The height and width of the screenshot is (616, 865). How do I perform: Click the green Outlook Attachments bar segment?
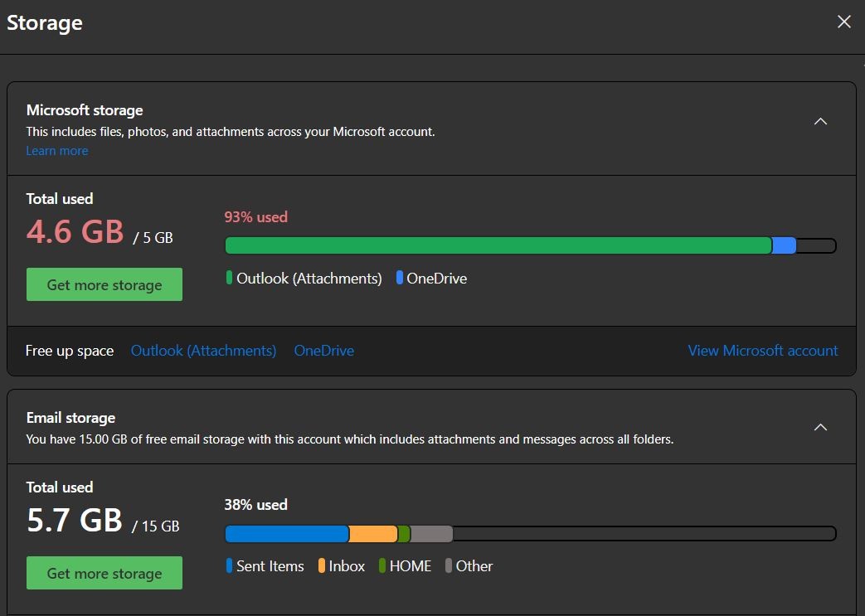click(x=498, y=245)
